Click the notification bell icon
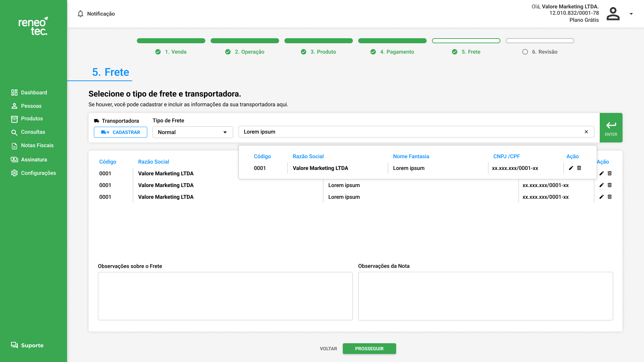Viewport: 644px width, 362px height. [x=80, y=14]
